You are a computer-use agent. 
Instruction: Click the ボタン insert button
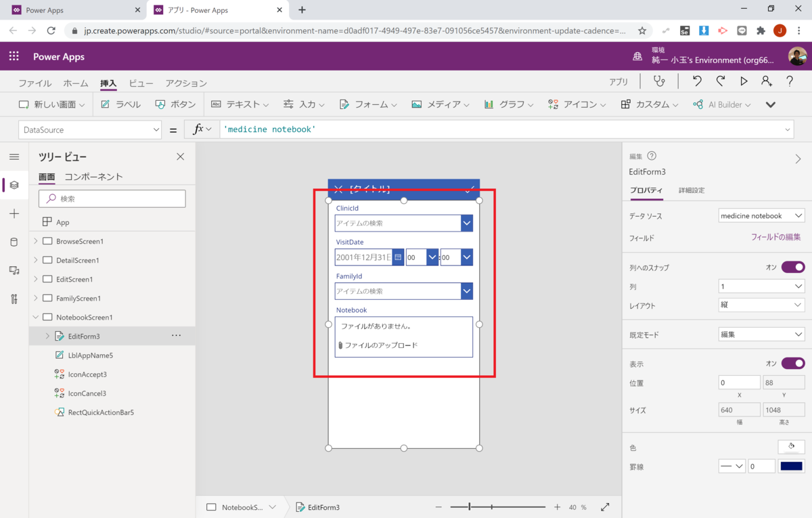[x=175, y=104]
